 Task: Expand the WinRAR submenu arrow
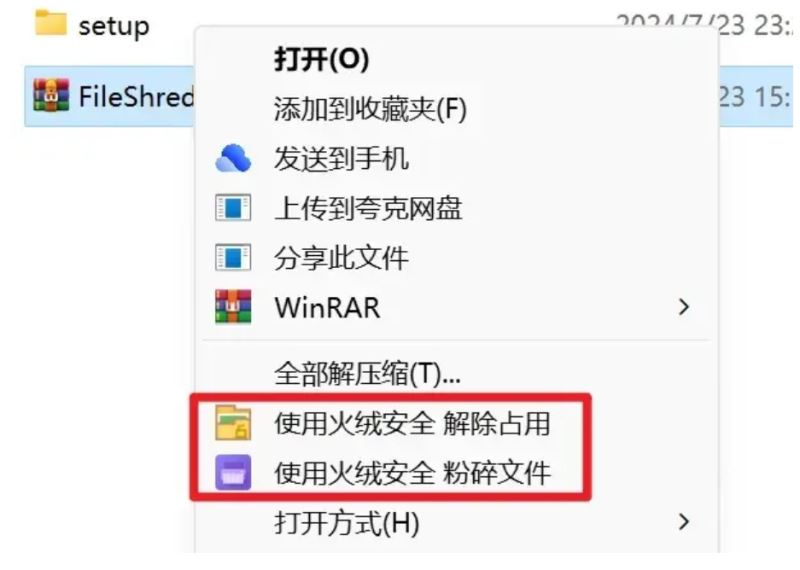click(x=684, y=307)
